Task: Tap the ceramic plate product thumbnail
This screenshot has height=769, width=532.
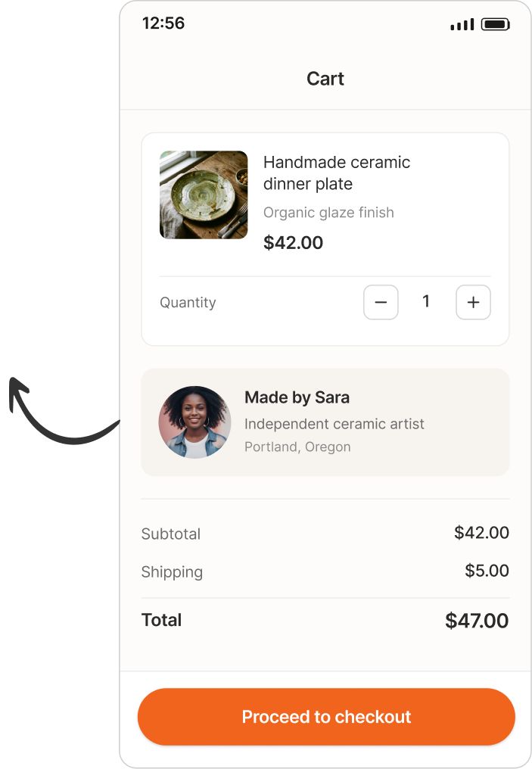Action: (x=204, y=195)
